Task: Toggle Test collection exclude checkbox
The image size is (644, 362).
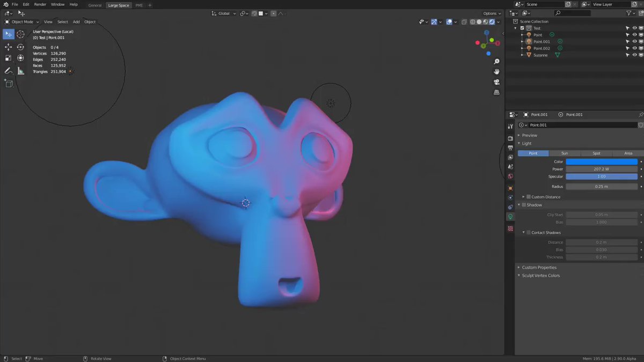Action: (x=522, y=28)
